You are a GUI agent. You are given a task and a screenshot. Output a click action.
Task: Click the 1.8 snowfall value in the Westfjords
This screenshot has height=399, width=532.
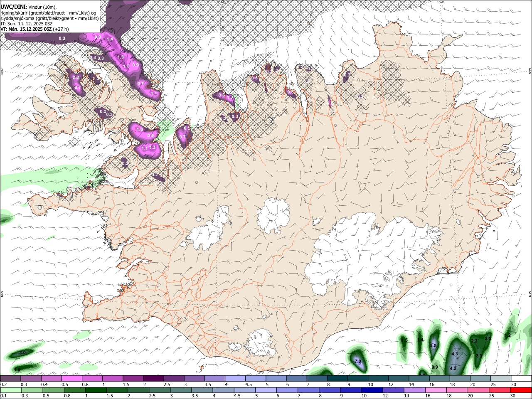click(x=121, y=57)
